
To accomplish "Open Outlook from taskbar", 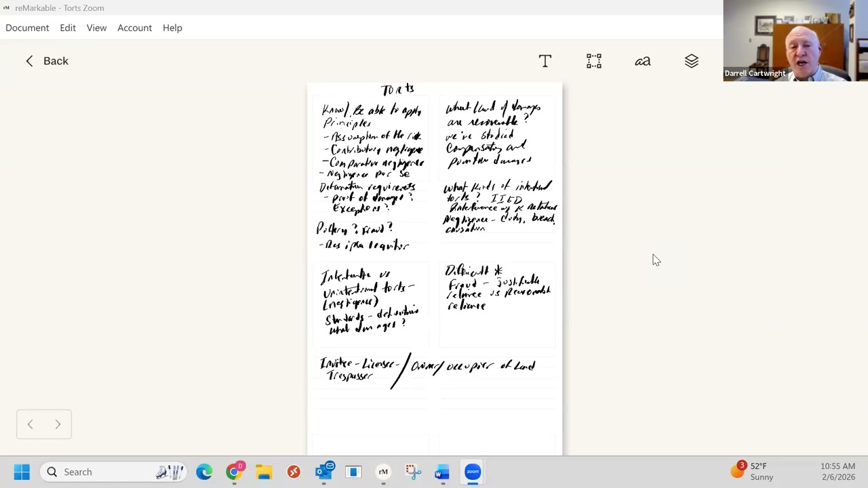I will 324,472.
